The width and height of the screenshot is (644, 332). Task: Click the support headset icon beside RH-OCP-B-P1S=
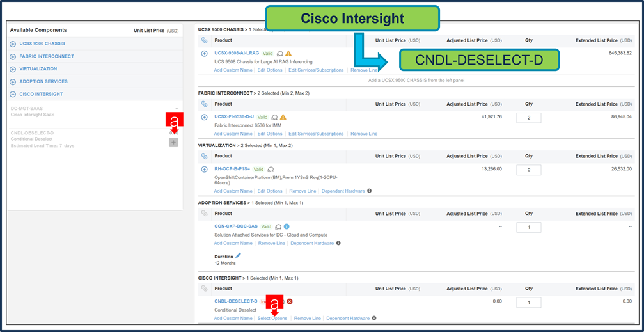tap(271, 169)
